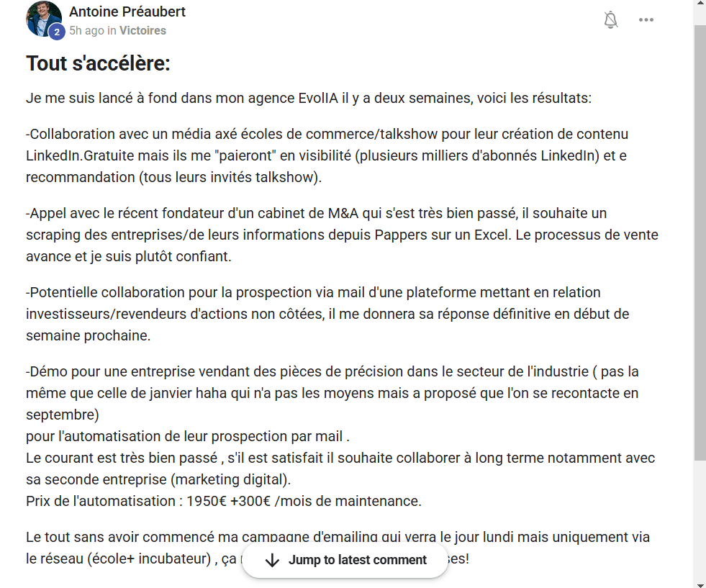Open the Victoires category
The width and height of the screenshot is (706, 588).
click(142, 30)
